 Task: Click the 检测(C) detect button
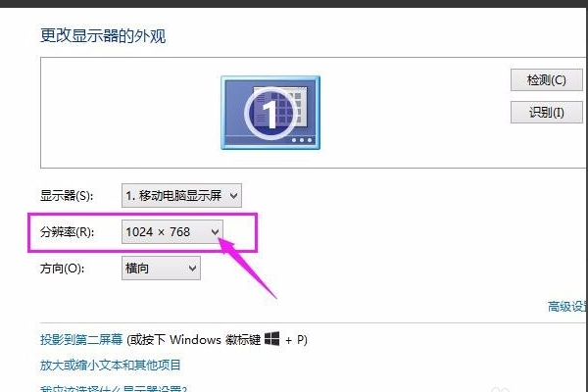coord(547,80)
